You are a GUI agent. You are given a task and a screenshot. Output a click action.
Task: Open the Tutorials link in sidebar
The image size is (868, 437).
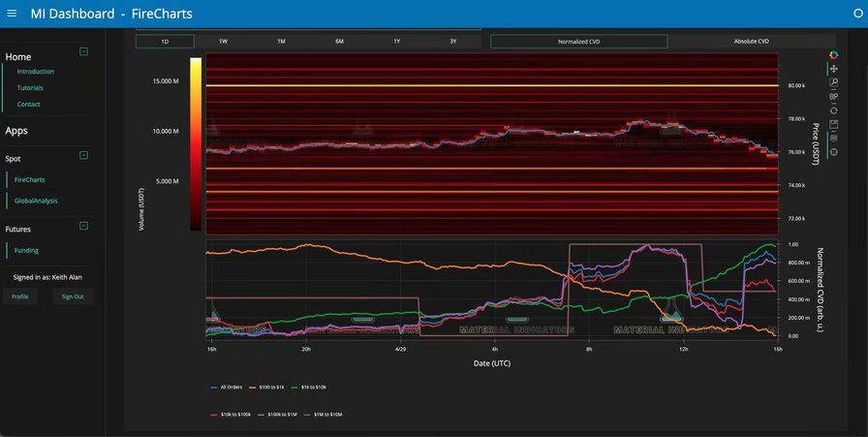[x=30, y=88]
